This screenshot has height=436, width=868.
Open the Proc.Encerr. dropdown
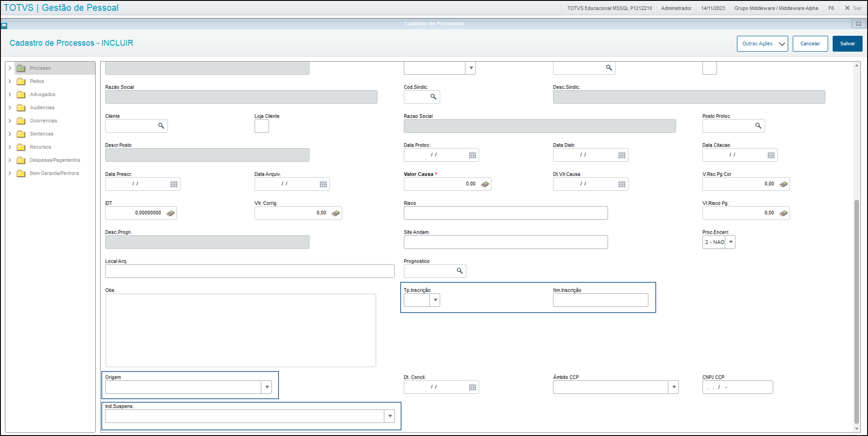731,242
